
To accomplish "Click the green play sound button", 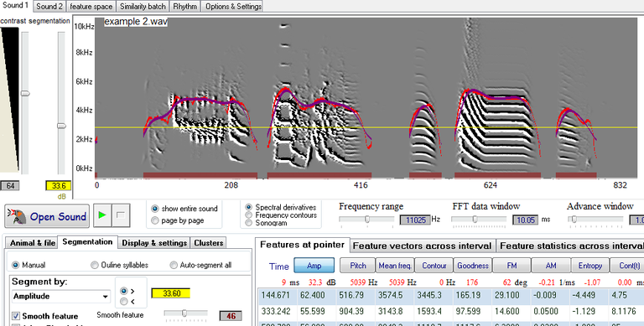I will click(x=102, y=215).
